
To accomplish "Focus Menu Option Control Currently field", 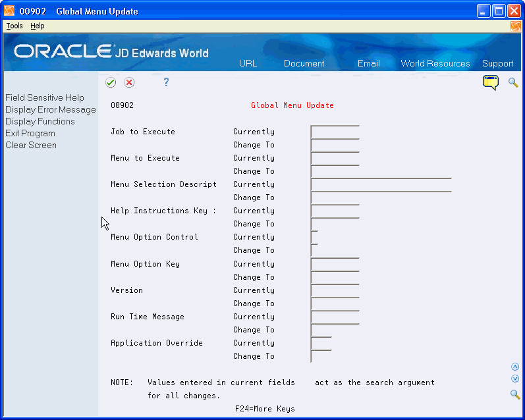I will pyautogui.click(x=314, y=237).
